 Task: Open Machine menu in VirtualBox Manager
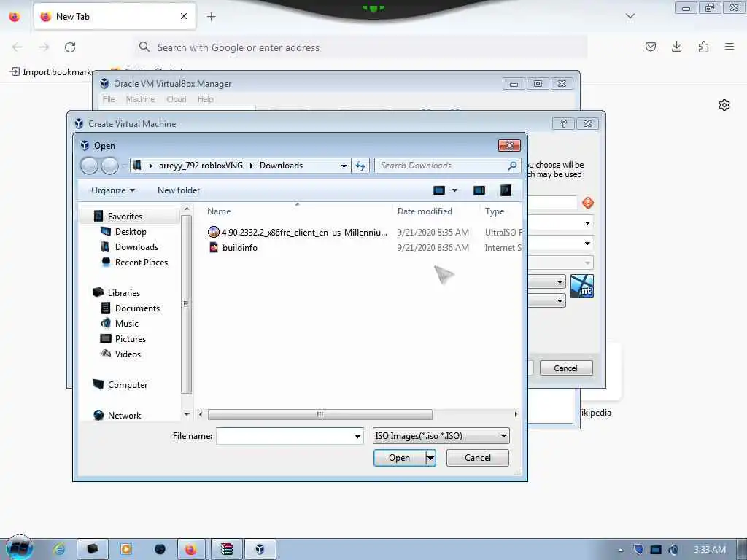pyautogui.click(x=141, y=99)
